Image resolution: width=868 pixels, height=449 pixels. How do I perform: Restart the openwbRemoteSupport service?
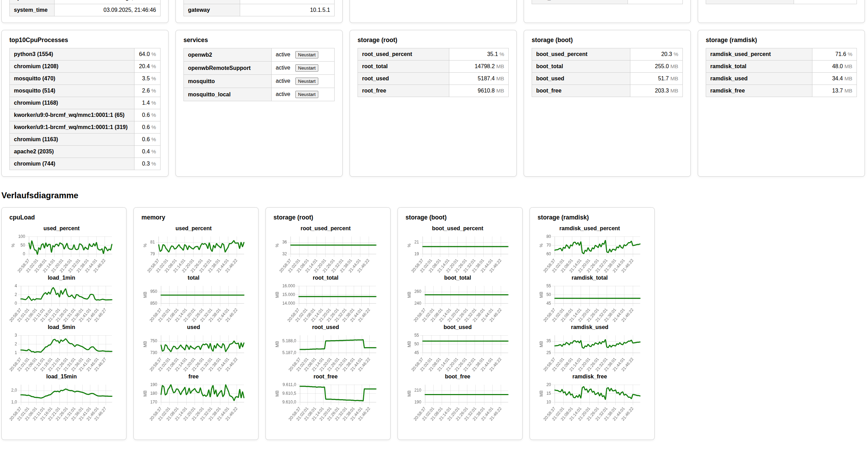coord(306,68)
